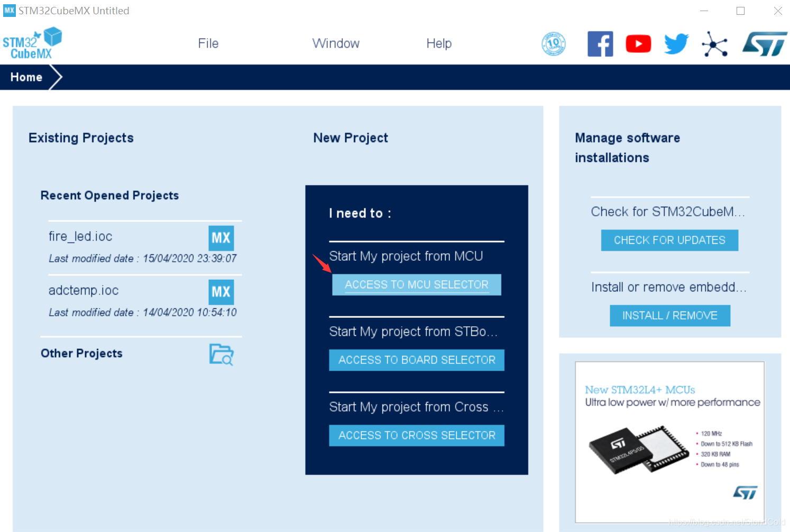The height and width of the screenshot is (532, 790).
Task: Open the File menu
Action: [208, 43]
